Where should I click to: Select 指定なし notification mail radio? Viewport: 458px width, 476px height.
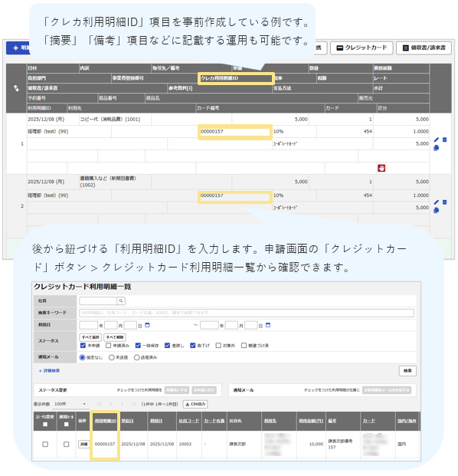(82, 357)
